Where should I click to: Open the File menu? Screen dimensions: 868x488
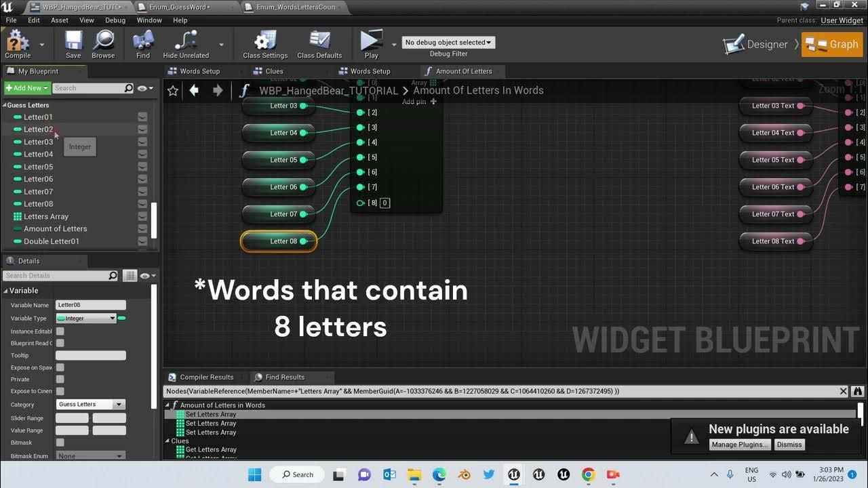pyautogui.click(x=11, y=20)
